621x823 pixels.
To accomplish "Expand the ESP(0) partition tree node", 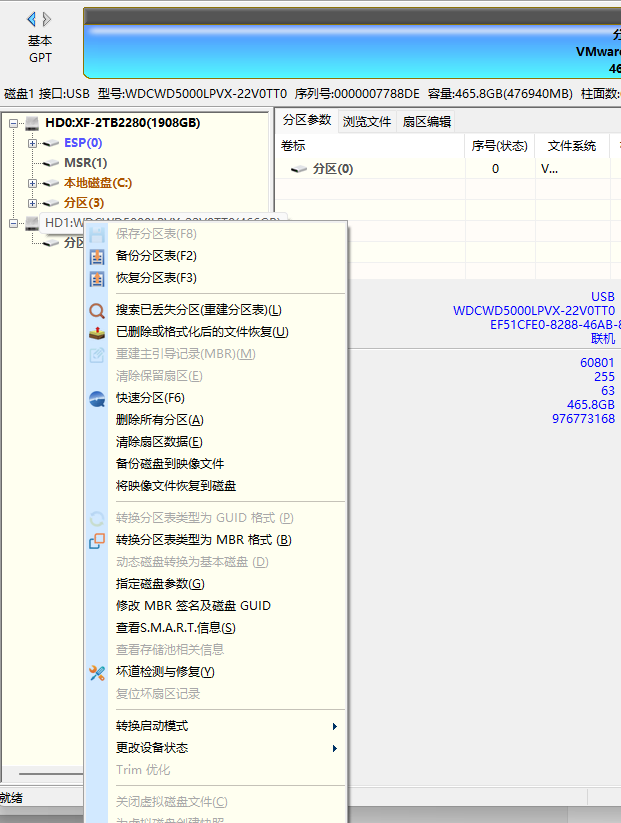I will [x=32, y=143].
